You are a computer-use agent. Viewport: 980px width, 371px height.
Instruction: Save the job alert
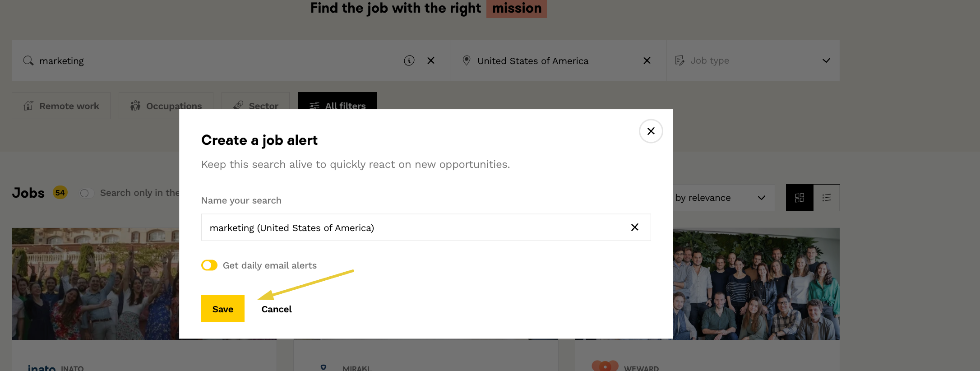coord(223,309)
